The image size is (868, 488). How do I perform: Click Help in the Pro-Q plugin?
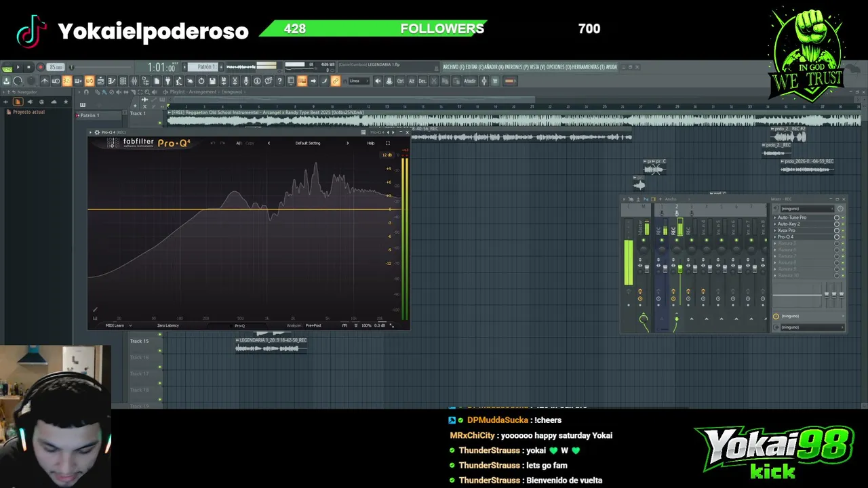pyautogui.click(x=370, y=143)
